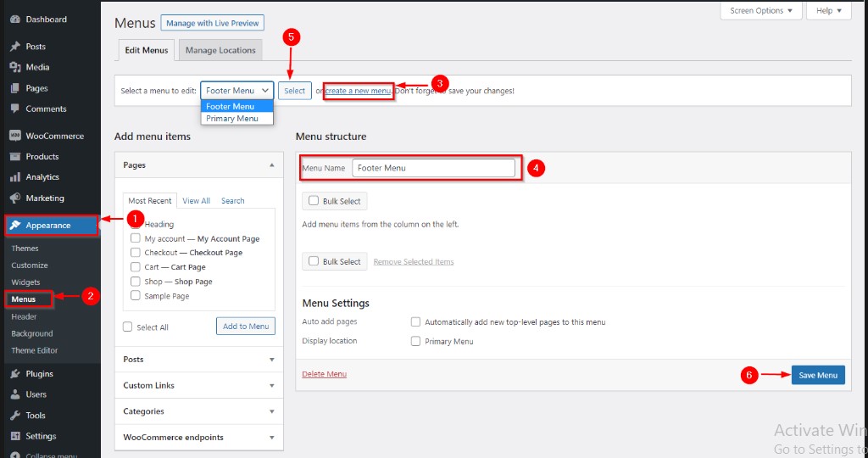
Task: Click the Select menu button
Action: (x=294, y=91)
